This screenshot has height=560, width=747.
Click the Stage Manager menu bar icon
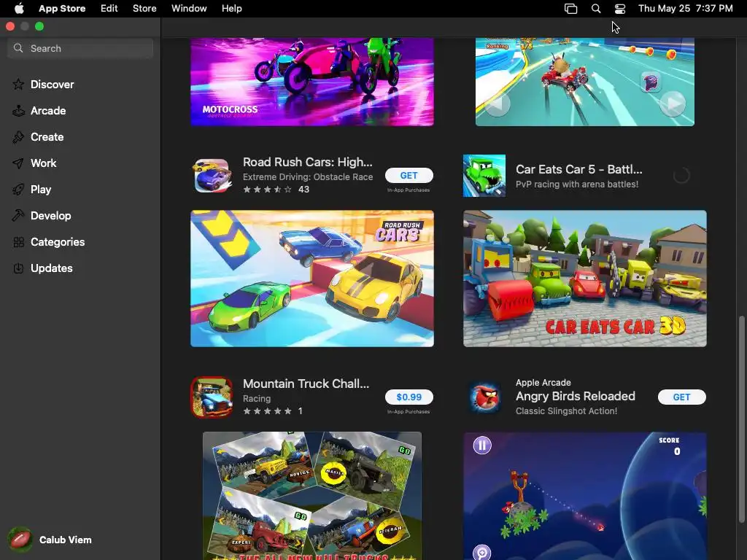pyautogui.click(x=570, y=9)
